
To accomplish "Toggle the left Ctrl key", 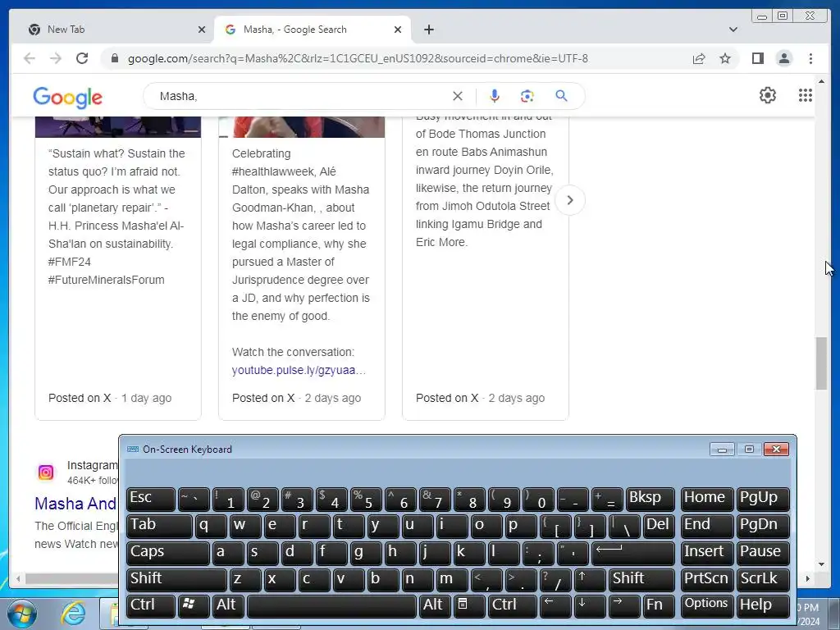I will [151, 605].
